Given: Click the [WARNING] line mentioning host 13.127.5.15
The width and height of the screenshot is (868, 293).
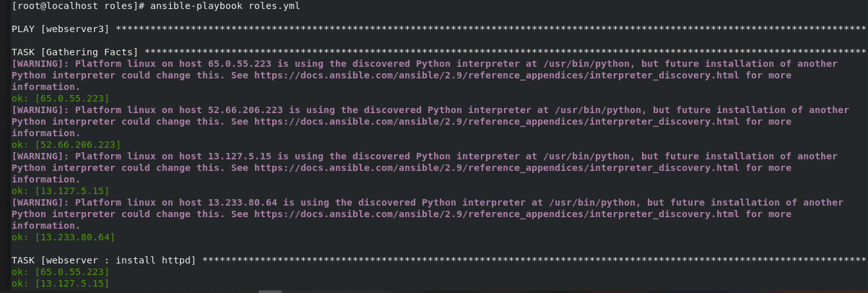Looking at the screenshot, I should point(424,156).
